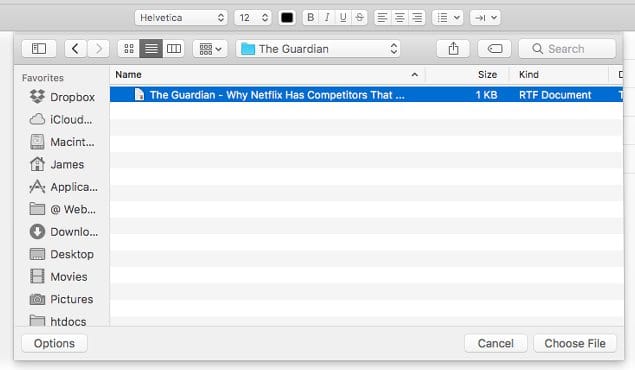Click the 1 KB size cell
Image resolution: width=635 pixels, height=370 pixels.
click(486, 95)
